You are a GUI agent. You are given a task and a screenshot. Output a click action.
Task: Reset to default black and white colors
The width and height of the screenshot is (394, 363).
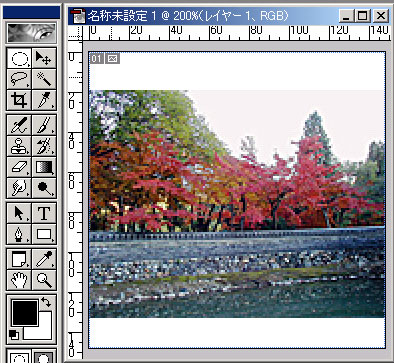tap(14, 334)
